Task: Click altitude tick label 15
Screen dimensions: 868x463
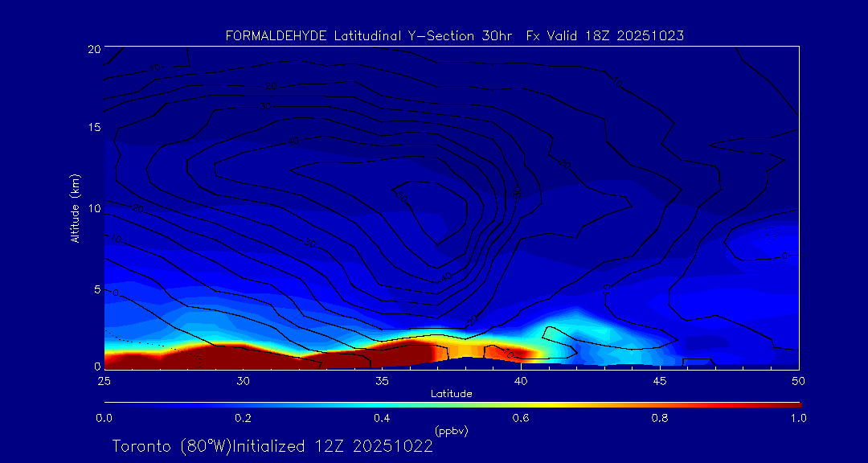Action: pos(94,127)
